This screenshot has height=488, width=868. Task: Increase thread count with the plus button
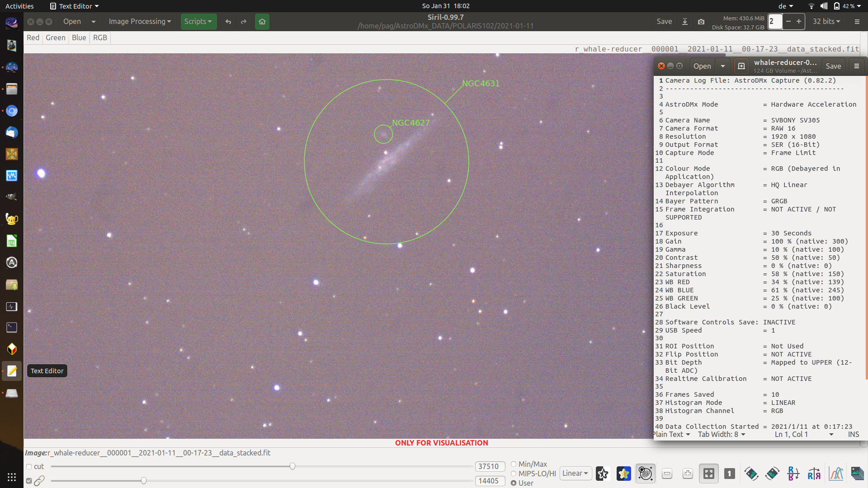click(799, 22)
